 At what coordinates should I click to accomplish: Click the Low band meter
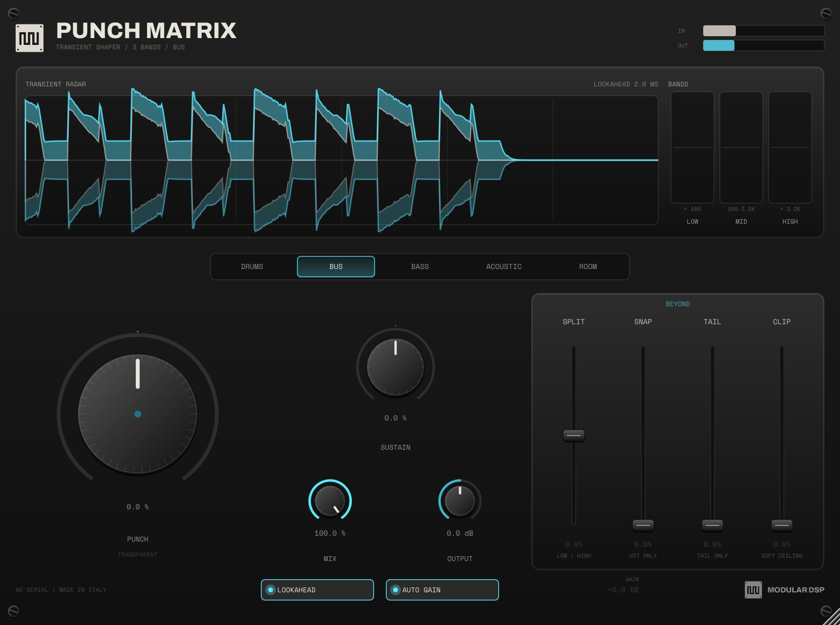[693, 147]
